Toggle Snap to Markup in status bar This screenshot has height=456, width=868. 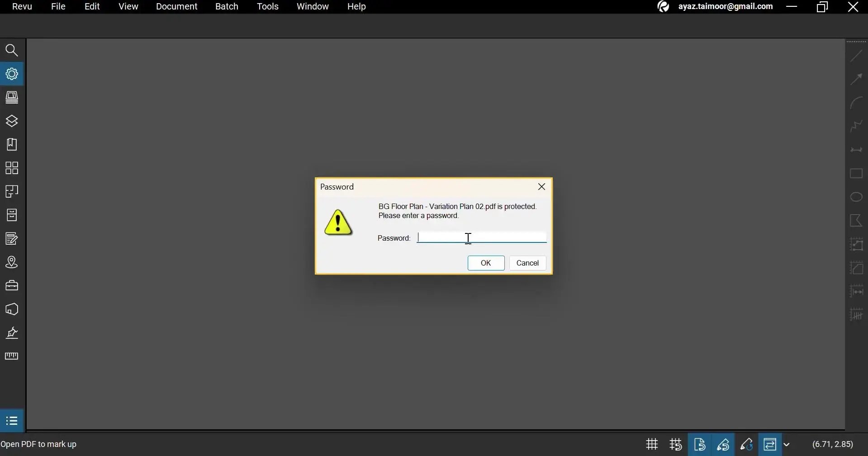coord(723,444)
